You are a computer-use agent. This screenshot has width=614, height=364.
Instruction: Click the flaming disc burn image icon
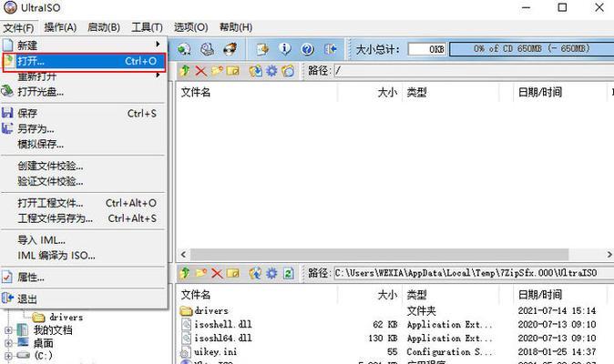point(230,49)
